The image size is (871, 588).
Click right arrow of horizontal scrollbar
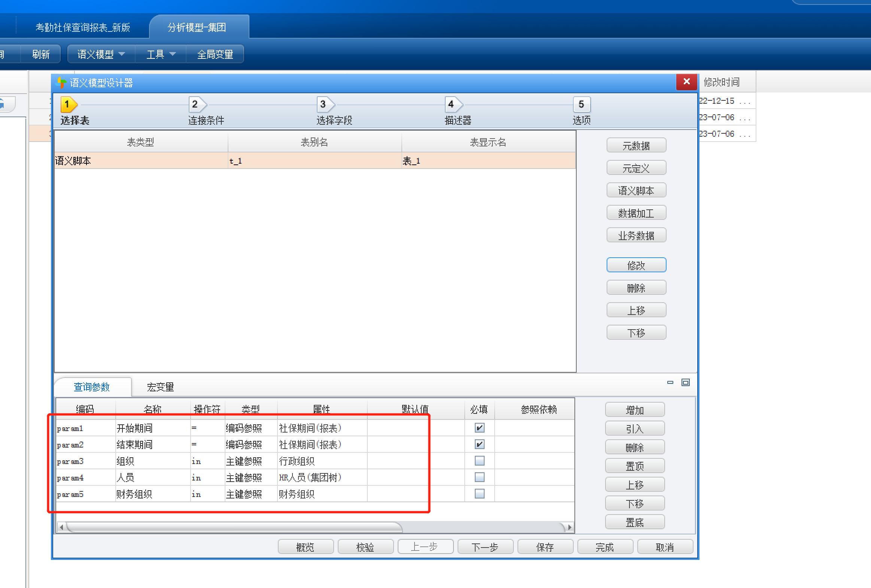click(x=570, y=527)
